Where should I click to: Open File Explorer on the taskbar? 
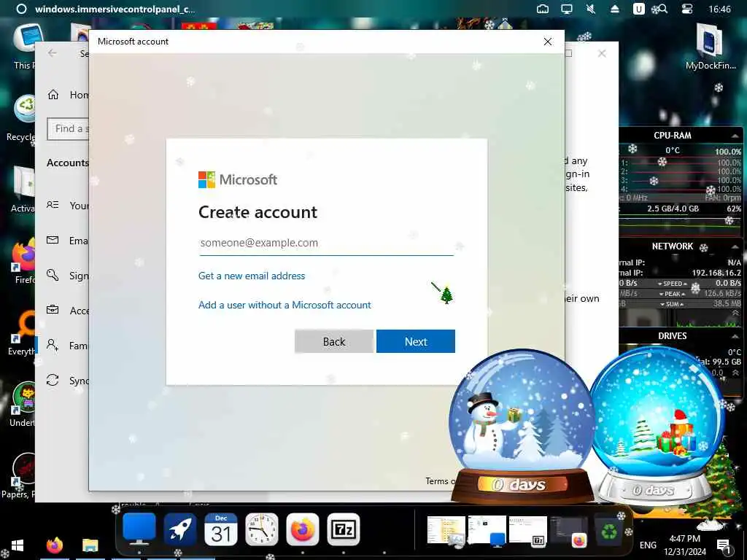click(x=90, y=545)
